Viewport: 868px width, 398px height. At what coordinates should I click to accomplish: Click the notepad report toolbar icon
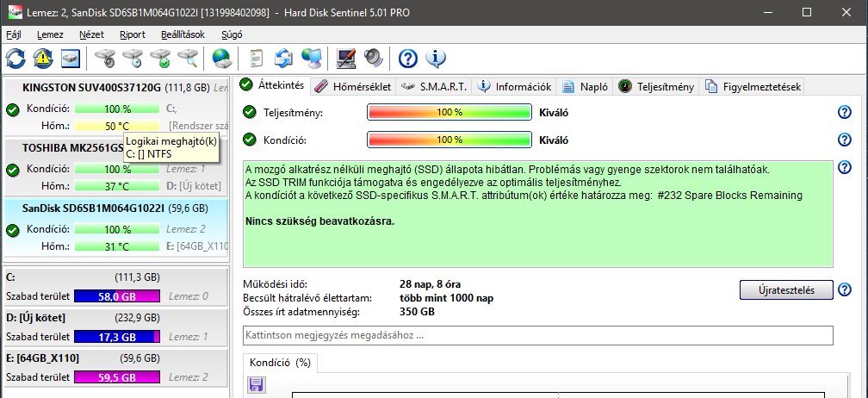(257, 58)
